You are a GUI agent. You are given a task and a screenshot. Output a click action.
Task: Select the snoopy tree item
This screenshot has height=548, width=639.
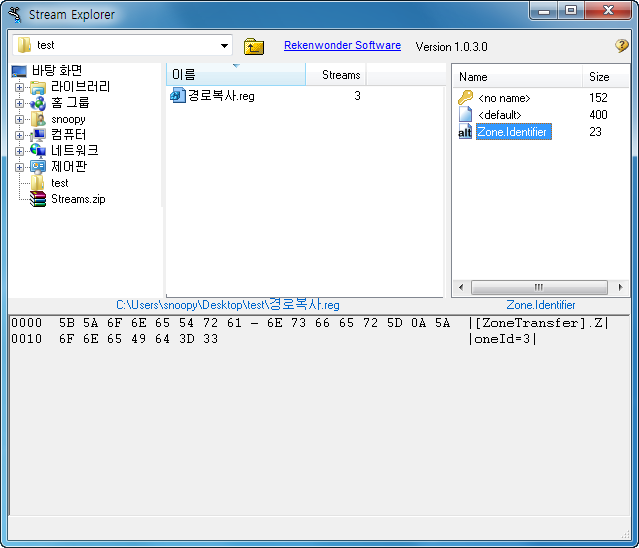[68, 119]
